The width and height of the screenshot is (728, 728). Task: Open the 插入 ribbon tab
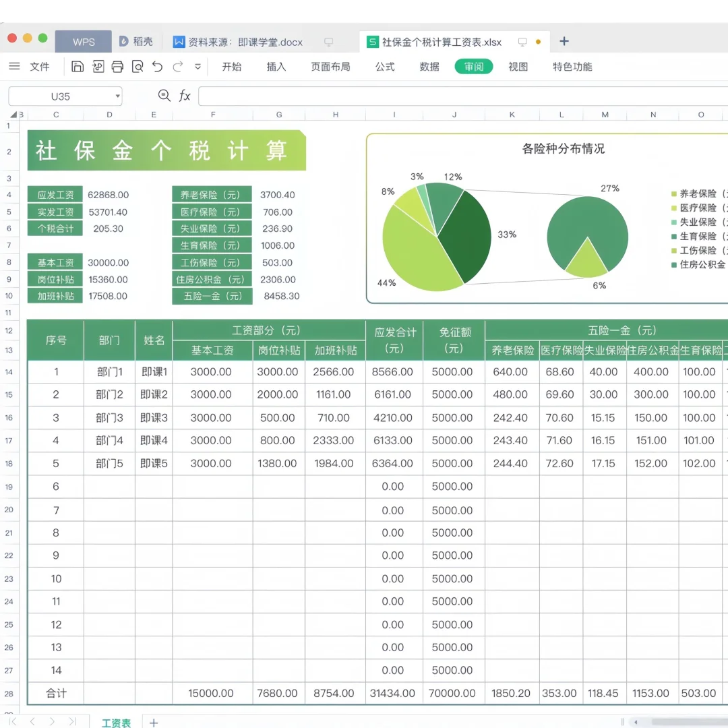[276, 66]
